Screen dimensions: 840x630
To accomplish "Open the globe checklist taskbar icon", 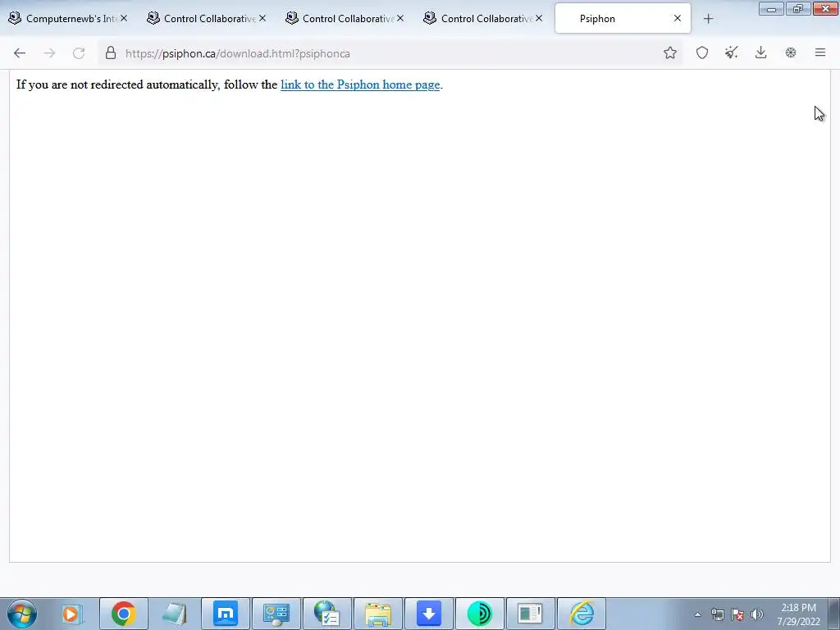I will [327, 614].
